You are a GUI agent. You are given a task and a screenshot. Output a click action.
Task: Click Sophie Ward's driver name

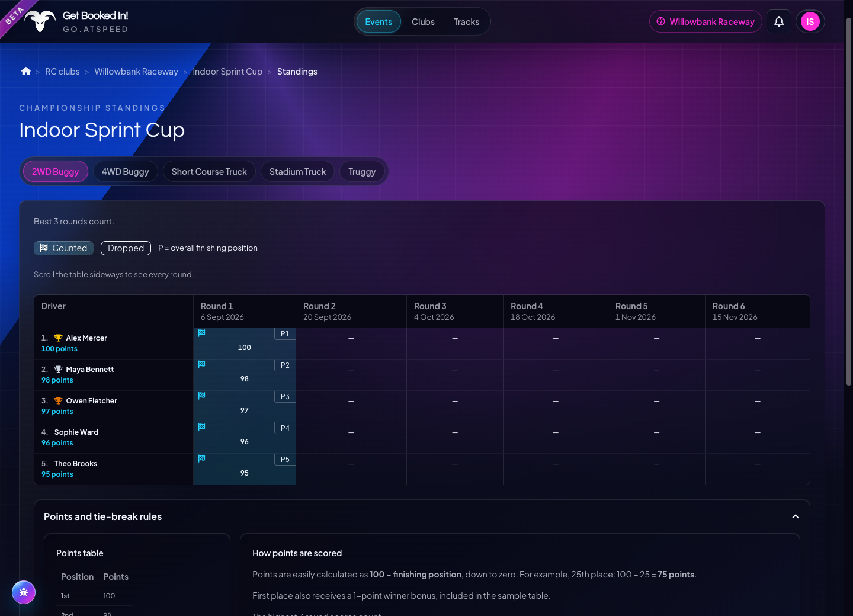click(x=76, y=432)
